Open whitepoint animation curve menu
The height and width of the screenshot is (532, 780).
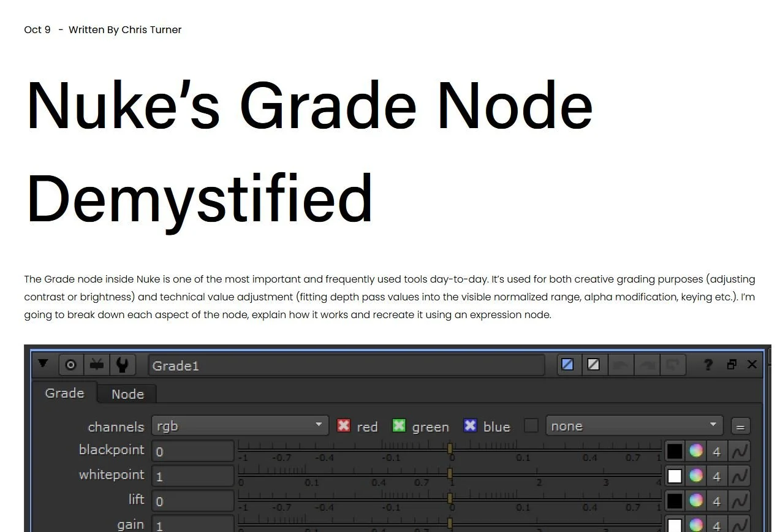pyautogui.click(x=739, y=476)
